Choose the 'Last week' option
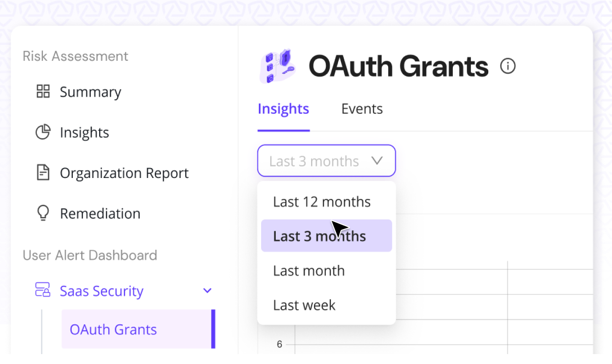612x364 pixels. 304,305
